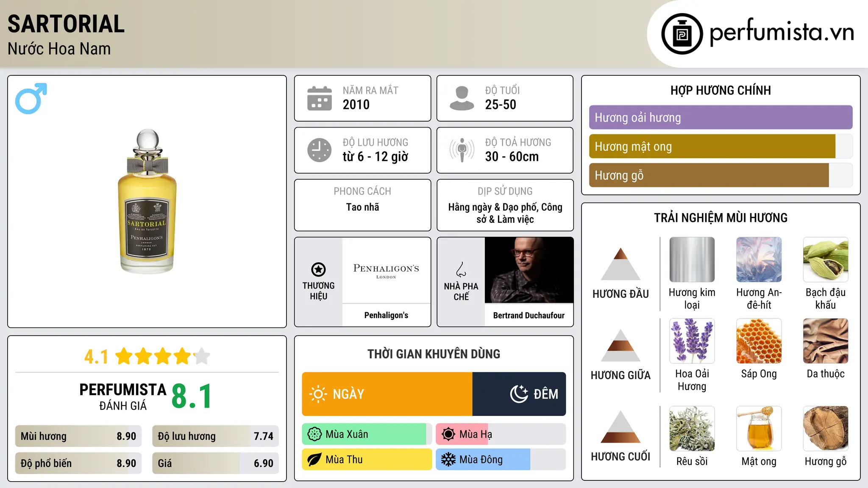
Task: Click the purple Hương oải hương accord bar
Action: 721,117
